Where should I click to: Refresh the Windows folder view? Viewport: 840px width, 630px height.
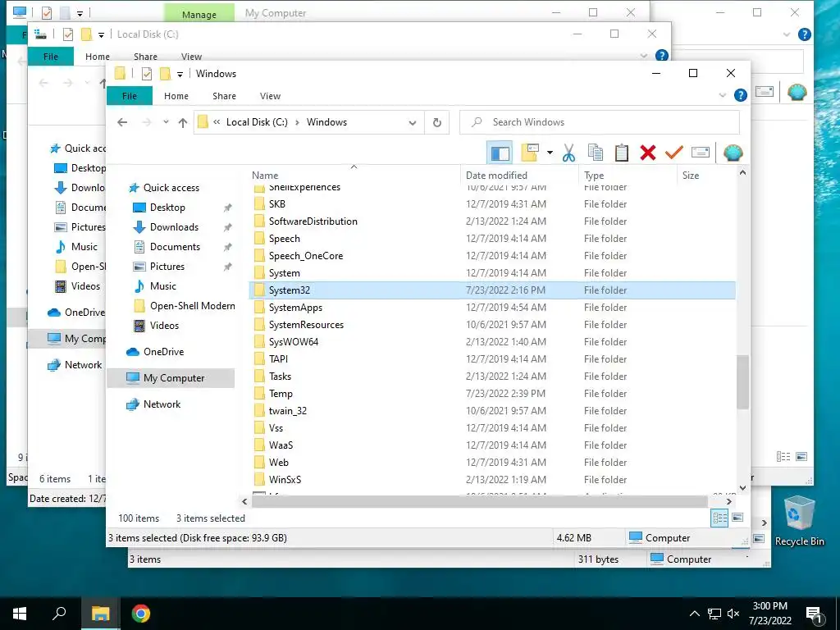pyautogui.click(x=437, y=123)
